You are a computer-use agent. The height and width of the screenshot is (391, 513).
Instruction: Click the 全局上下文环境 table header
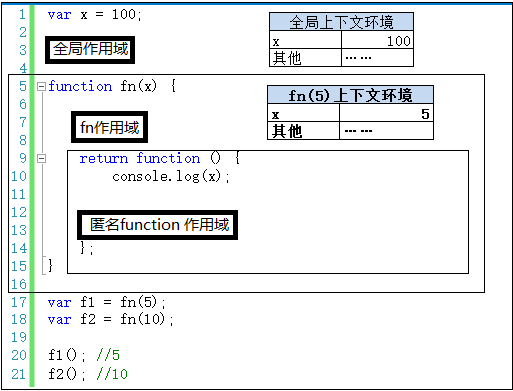click(341, 22)
